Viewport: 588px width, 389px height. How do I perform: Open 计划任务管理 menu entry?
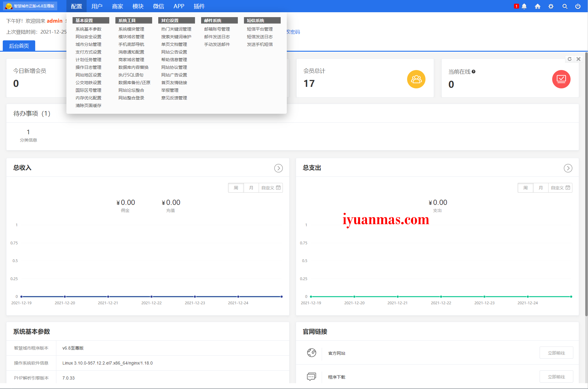88,60
